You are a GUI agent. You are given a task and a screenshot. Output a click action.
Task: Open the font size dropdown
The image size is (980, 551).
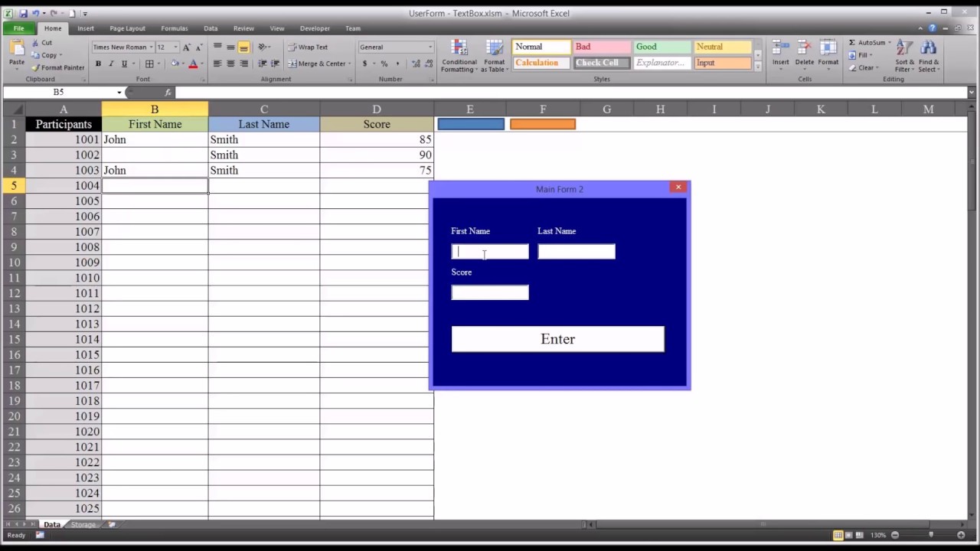tap(175, 47)
